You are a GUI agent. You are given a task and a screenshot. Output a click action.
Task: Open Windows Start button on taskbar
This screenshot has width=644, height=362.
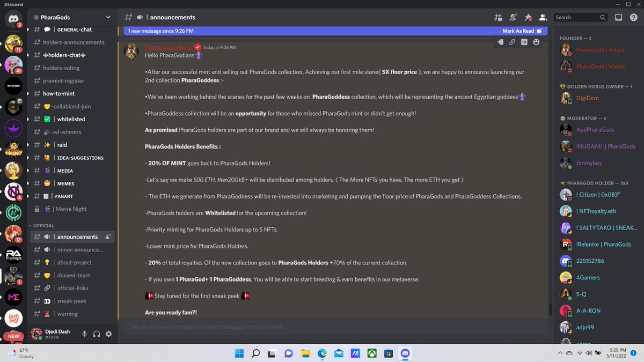tap(239, 353)
